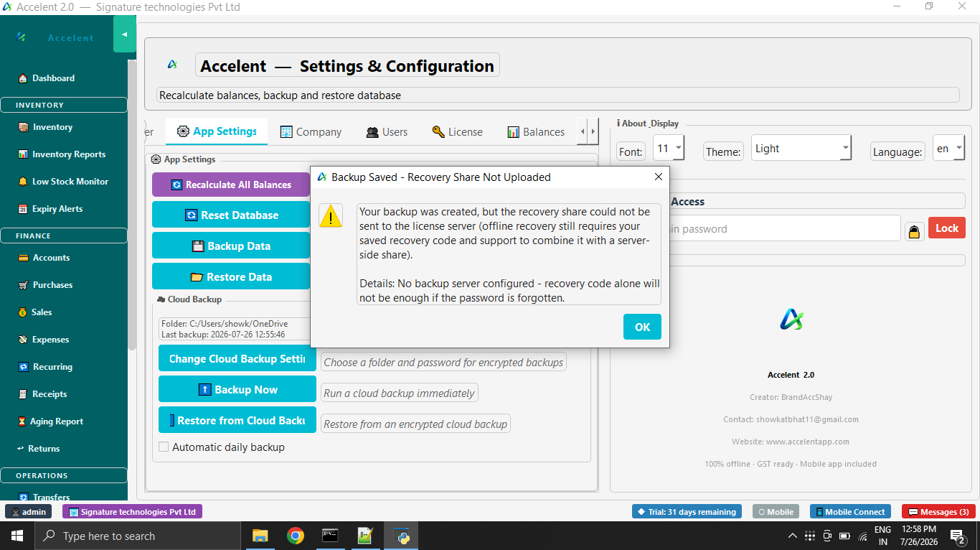This screenshot has height=550, width=980.
Task: Click Recalculate All Balances button
Action: 231,185
